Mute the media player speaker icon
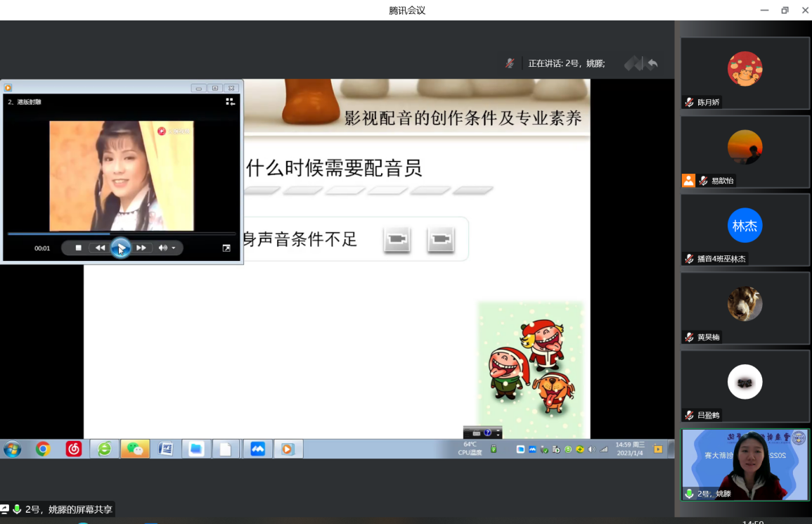 (162, 248)
